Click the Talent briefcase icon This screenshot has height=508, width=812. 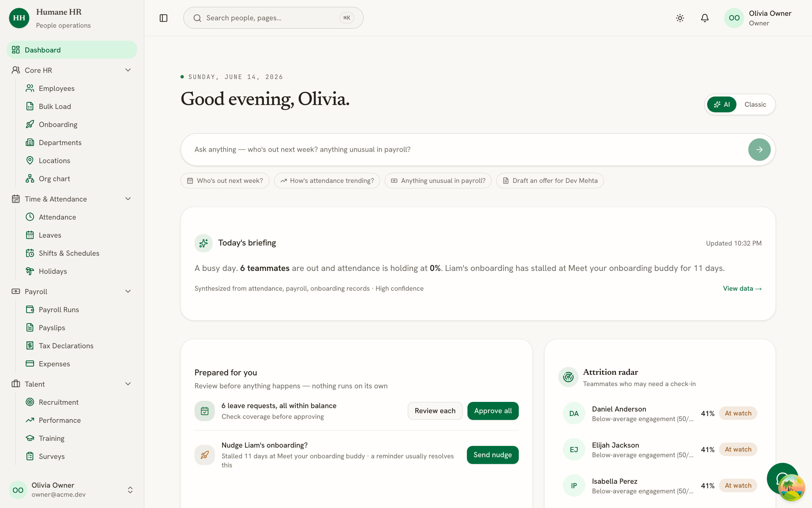point(16,384)
